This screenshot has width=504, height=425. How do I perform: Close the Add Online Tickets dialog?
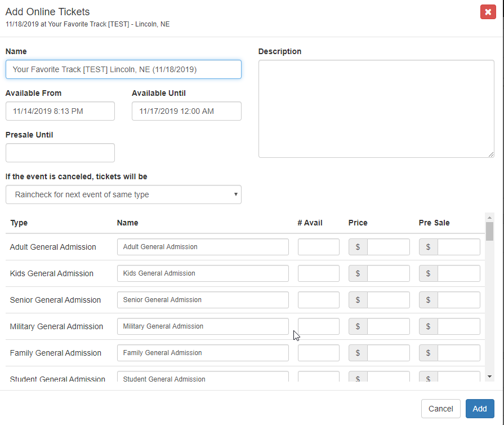pyautogui.click(x=488, y=12)
